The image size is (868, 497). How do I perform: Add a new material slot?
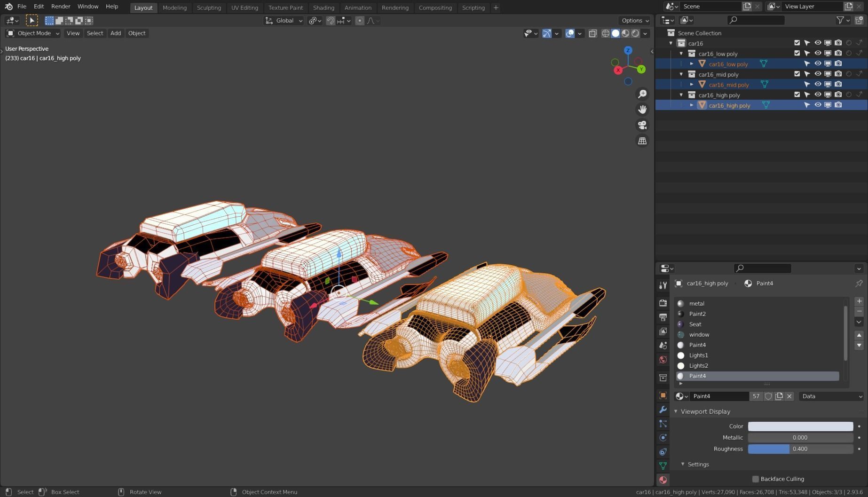[859, 301]
